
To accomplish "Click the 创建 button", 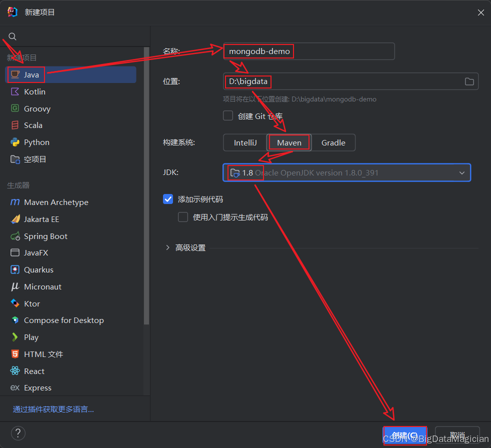I will click(x=405, y=435).
